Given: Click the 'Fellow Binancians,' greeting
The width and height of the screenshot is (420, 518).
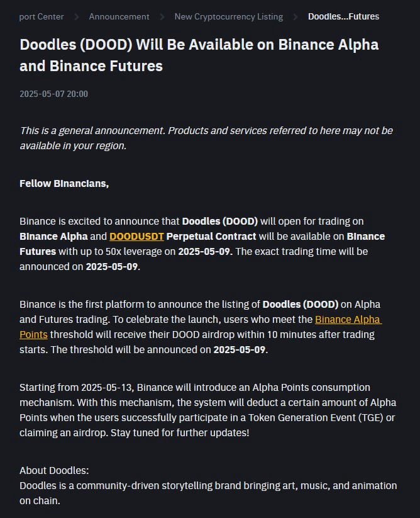Looking at the screenshot, I should click(x=64, y=183).
